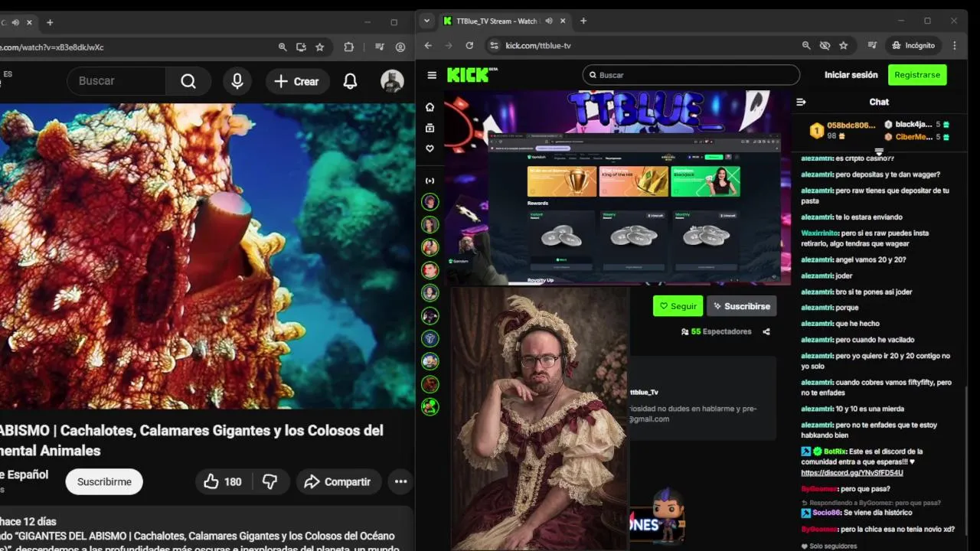Open a new tab in left browser window
This screenshot has width=980, height=551.
[x=50, y=22]
